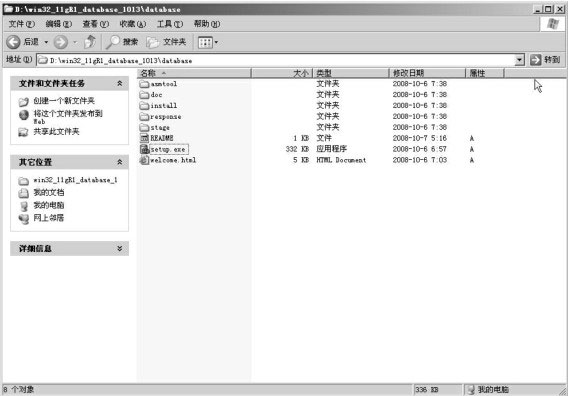Open the 帮助 (Help) menu
This screenshot has height=396, width=568.
coord(206,24)
